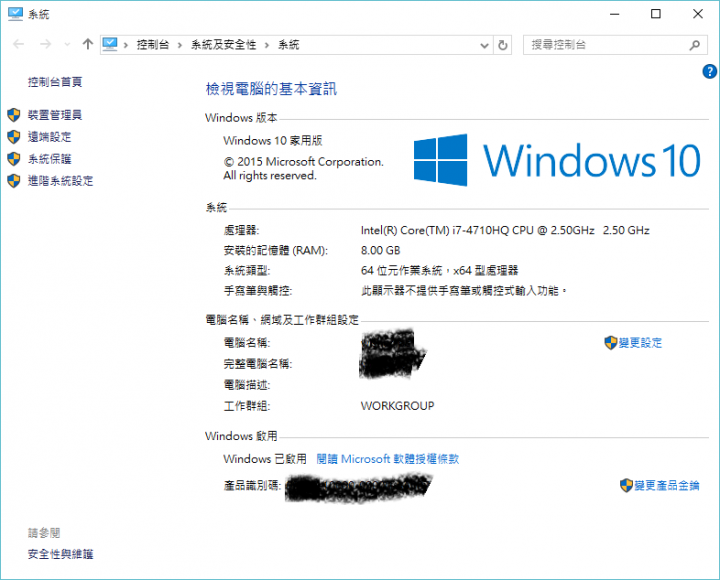Viewport: 720px width, 580px height.
Task: Open 系統保護
Action: point(50,159)
